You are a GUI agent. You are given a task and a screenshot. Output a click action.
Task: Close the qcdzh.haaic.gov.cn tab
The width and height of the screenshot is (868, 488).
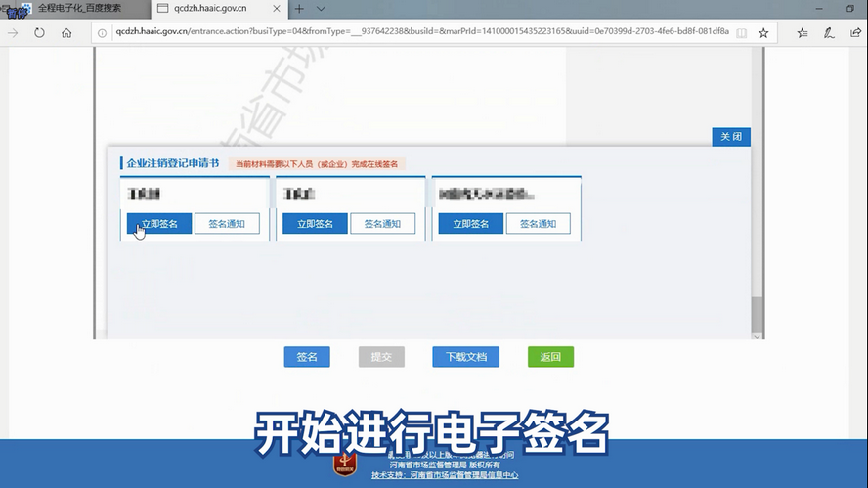277,9
